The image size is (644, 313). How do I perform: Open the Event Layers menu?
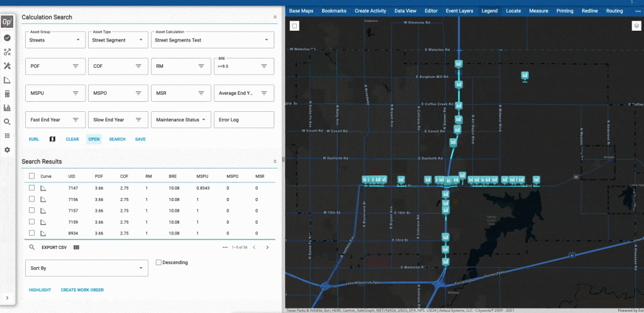coord(459,11)
